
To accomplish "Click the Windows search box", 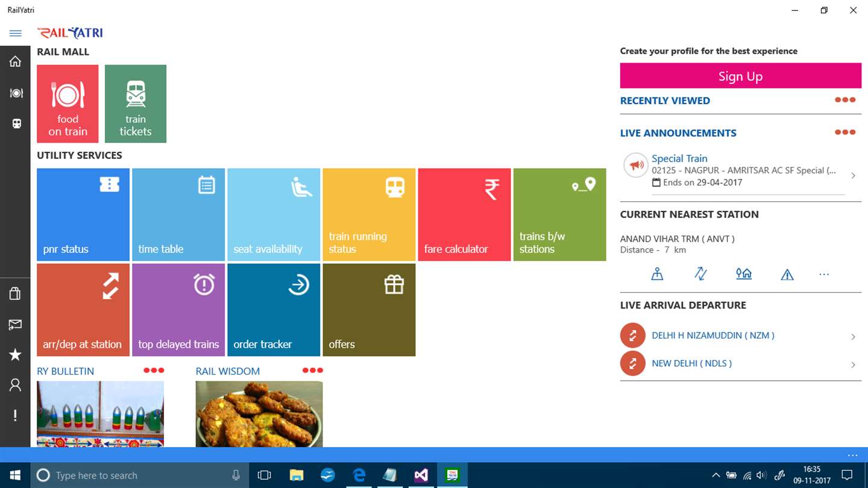I will point(140,475).
